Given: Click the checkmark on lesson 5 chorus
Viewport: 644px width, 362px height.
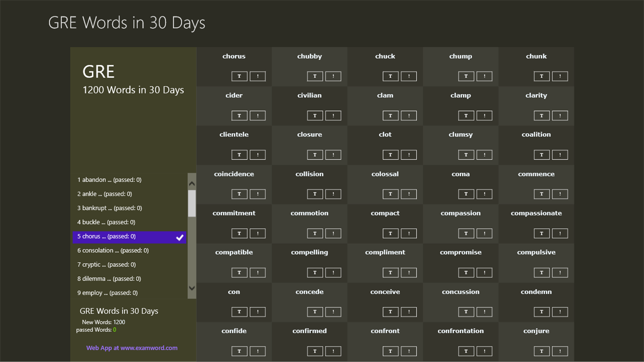Looking at the screenshot, I should (x=180, y=237).
